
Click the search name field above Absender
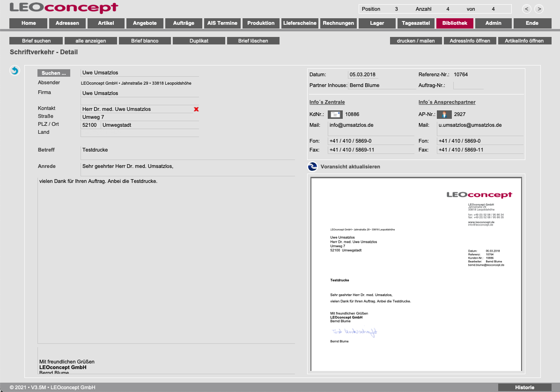(140, 73)
